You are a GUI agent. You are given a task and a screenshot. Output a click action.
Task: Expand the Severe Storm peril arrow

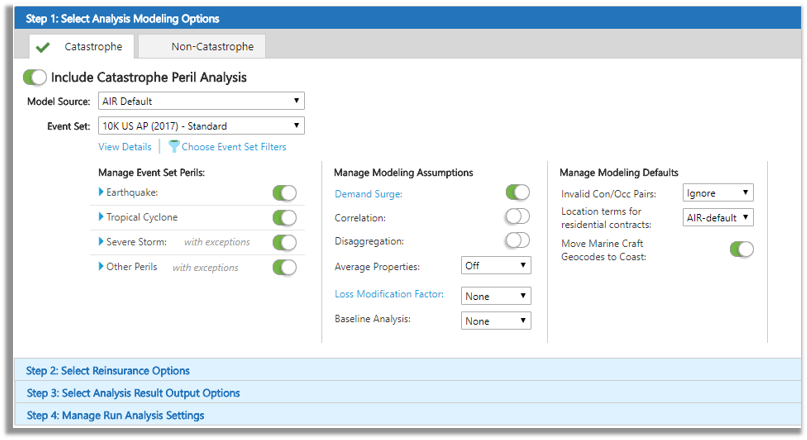pyautogui.click(x=101, y=241)
